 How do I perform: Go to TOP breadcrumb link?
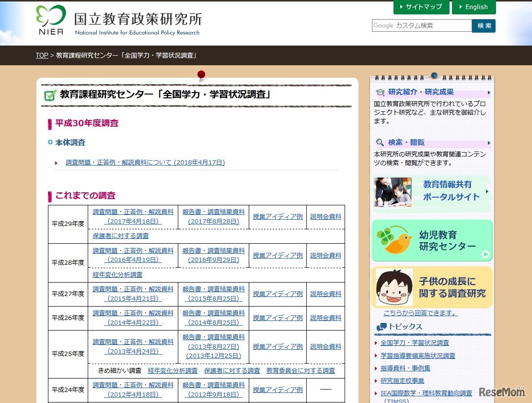coord(42,55)
